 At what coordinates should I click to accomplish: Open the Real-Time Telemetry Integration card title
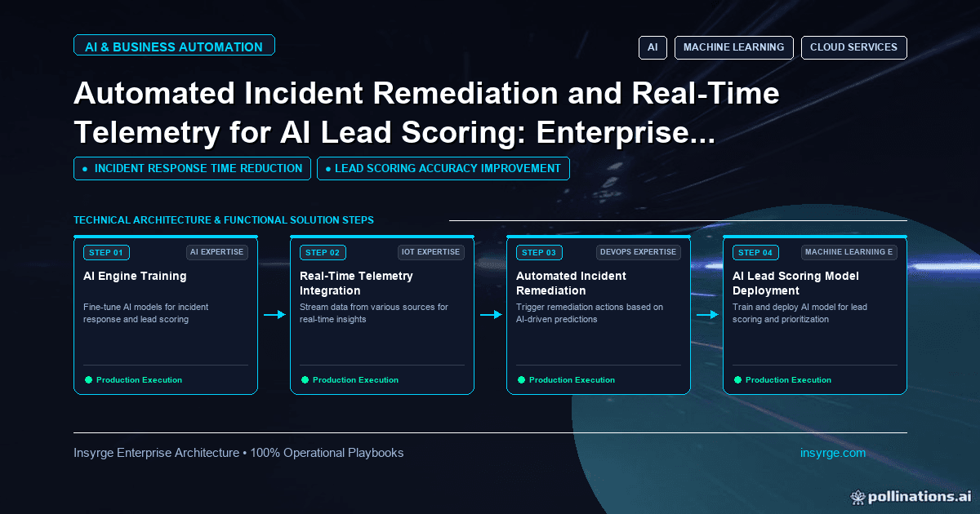click(356, 283)
